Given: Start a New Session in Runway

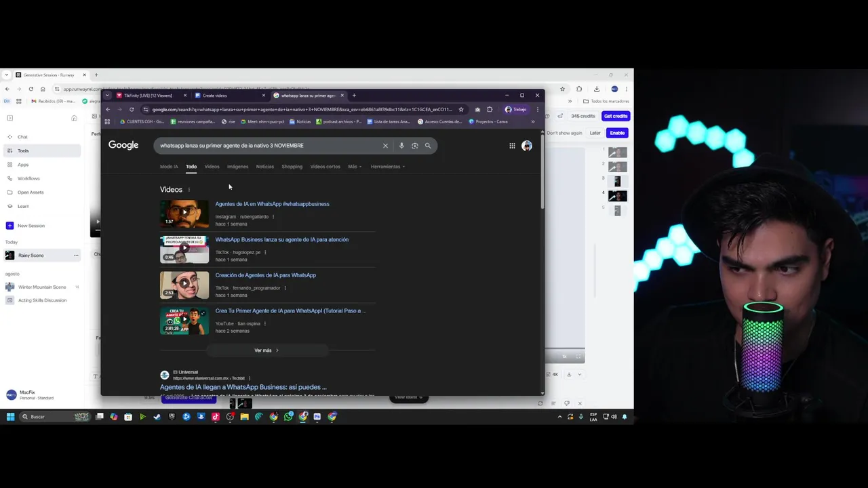Looking at the screenshot, I should click(x=41, y=226).
